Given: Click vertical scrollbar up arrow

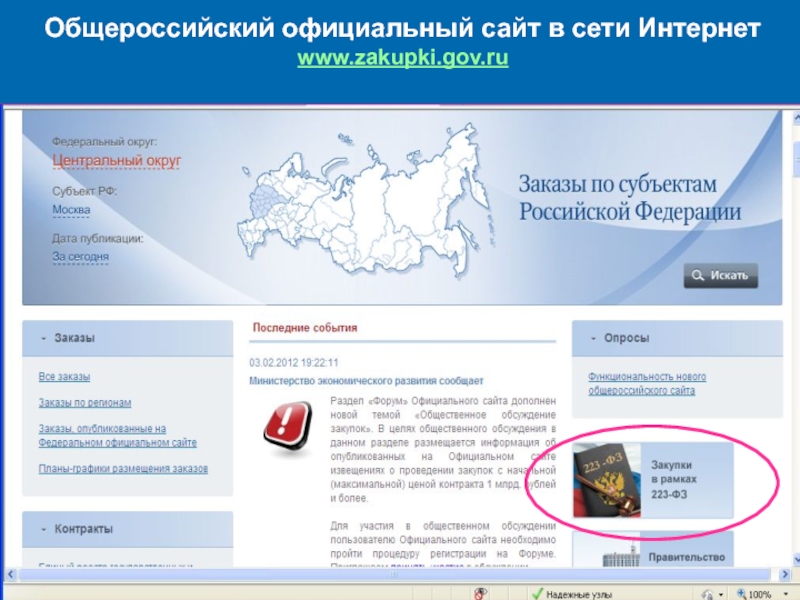Looking at the screenshot, I should tap(796, 118).
